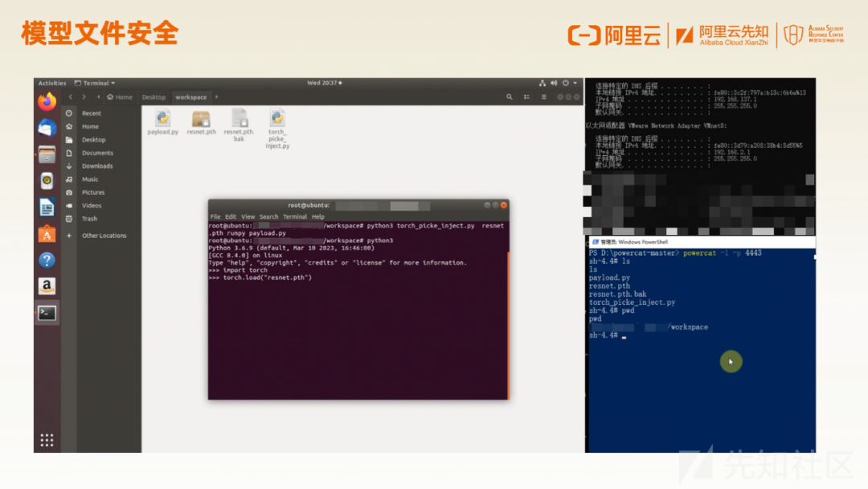
Task: Click the clock Wed 20:37
Action: click(x=325, y=83)
